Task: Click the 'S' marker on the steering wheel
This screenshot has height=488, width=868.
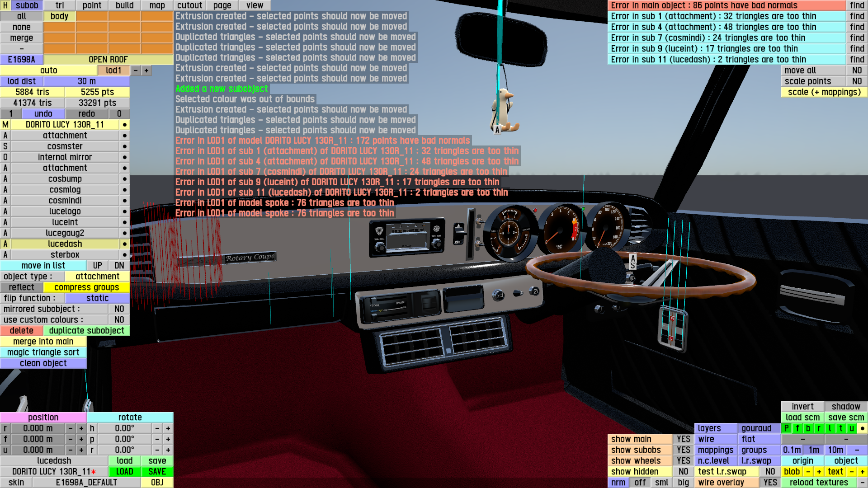Action: (632, 266)
